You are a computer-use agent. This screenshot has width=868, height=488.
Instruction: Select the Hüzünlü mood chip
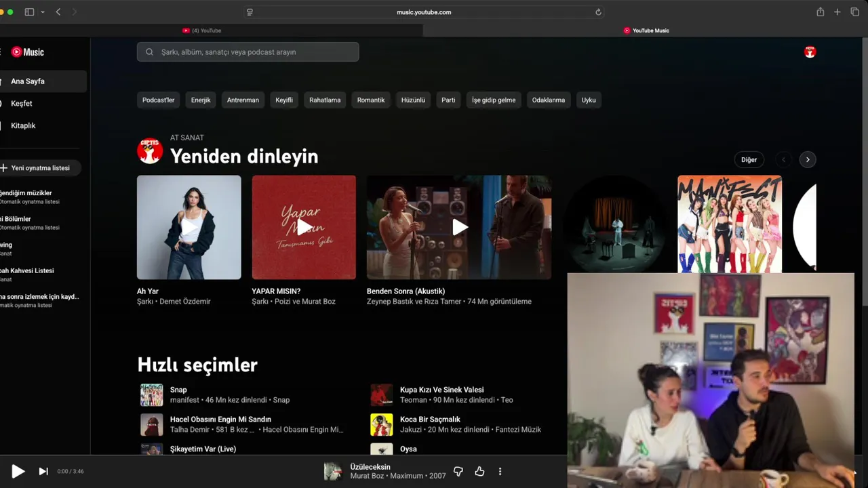click(x=413, y=100)
